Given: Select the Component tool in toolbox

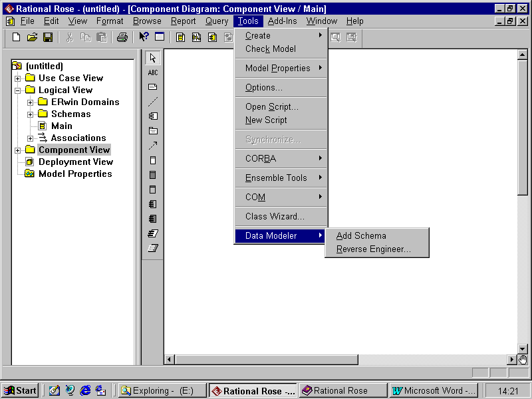Looking at the screenshot, I should point(153,116).
